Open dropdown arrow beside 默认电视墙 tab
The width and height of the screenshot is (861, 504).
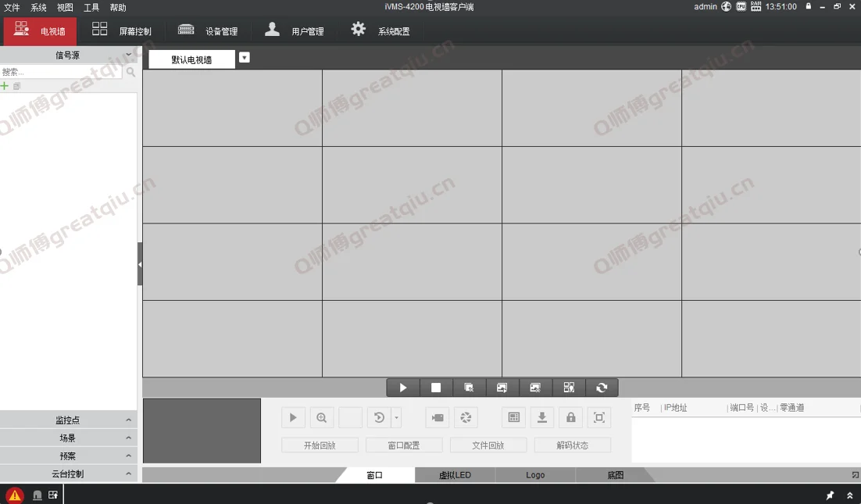point(245,57)
